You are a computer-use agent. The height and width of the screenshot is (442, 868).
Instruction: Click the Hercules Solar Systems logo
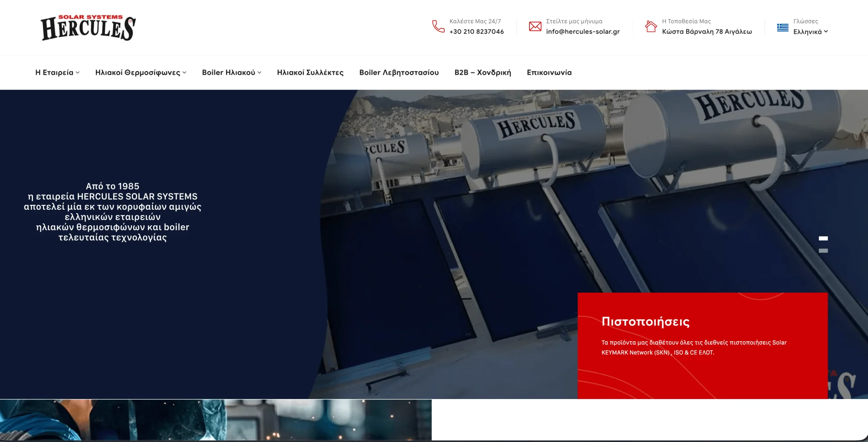tap(88, 28)
